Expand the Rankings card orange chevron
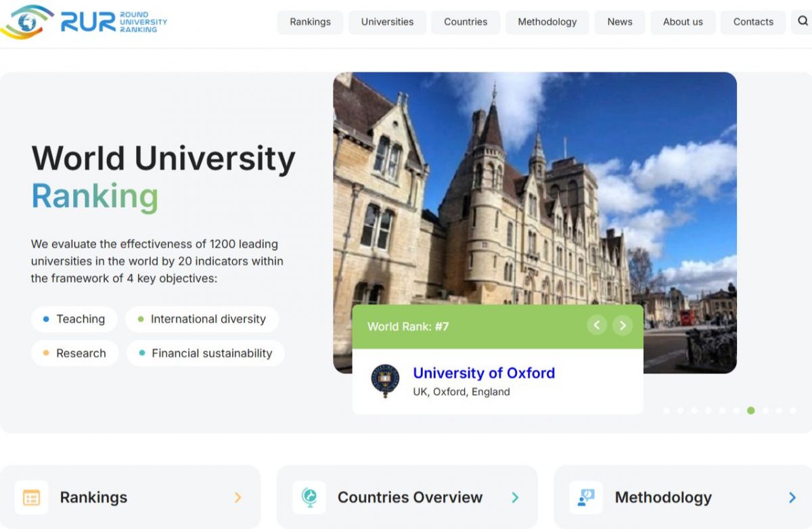Viewport: 812px width, 529px height. [238, 497]
